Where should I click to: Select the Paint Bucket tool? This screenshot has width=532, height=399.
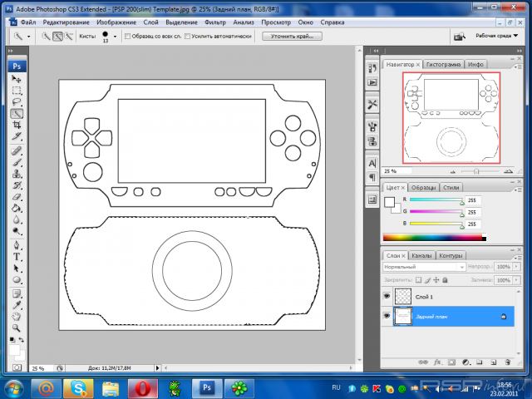click(17, 209)
